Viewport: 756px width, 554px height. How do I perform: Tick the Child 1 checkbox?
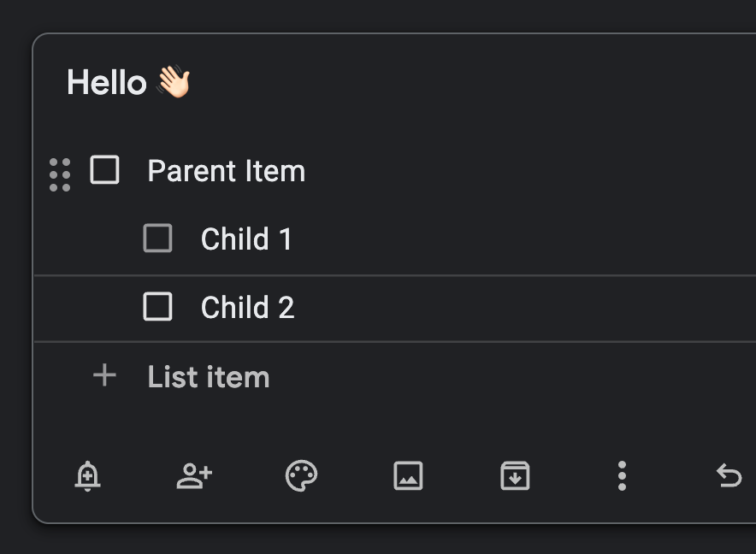point(157,239)
